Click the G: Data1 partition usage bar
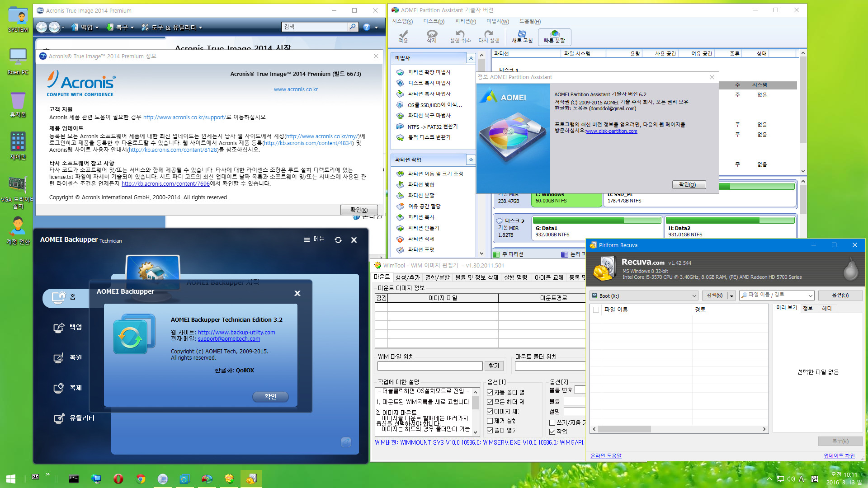 597,221
